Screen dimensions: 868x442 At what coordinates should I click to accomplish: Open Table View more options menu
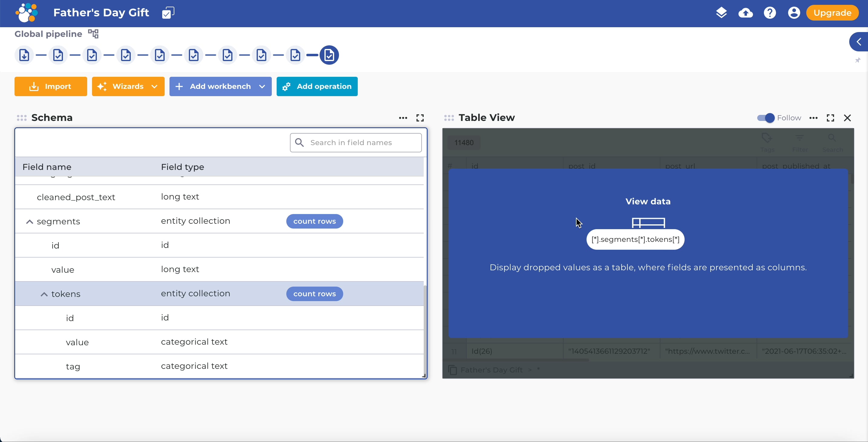(x=814, y=118)
